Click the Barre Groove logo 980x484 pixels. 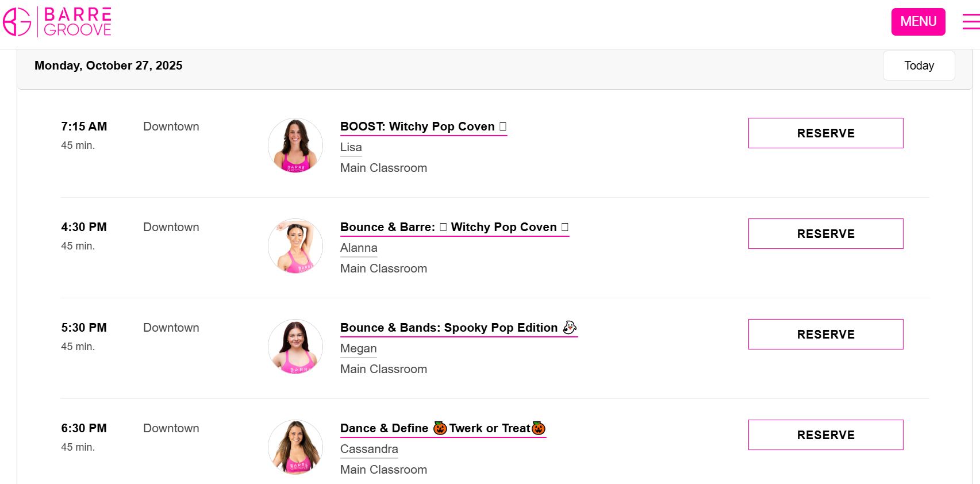(57, 22)
